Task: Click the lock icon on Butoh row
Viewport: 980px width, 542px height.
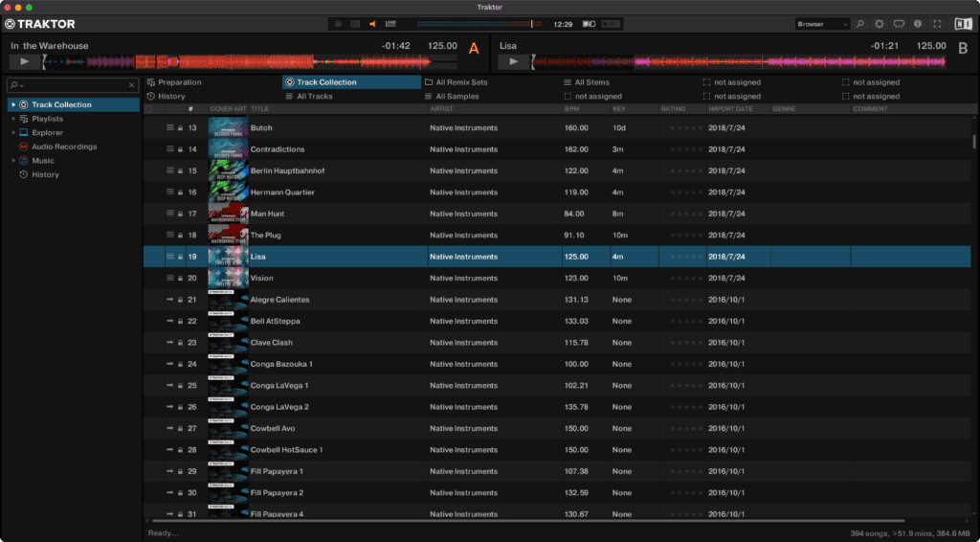Action: (179, 127)
